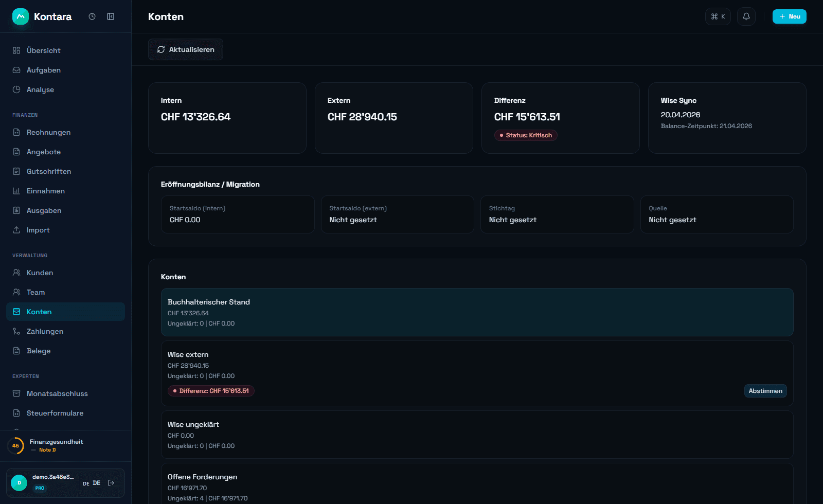
Task: Click the Steuerformulare file icon
Action: 16,413
